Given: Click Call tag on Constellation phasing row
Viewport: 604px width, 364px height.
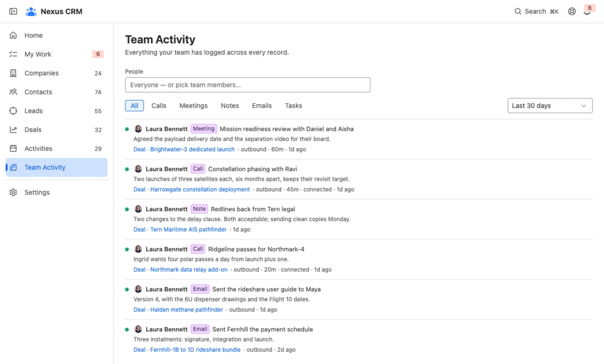Looking at the screenshot, I should [198, 169].
